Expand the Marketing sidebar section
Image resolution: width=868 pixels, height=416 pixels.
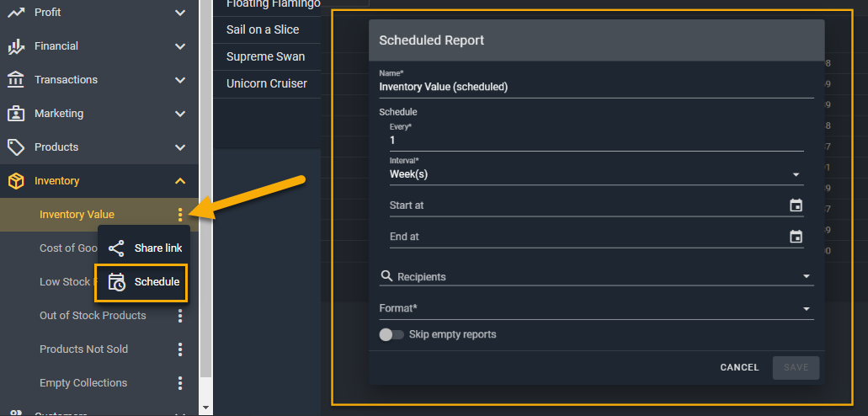180,114
